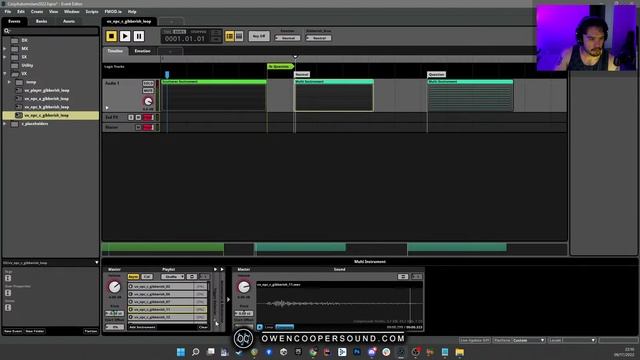
Task: Expand Audio 1 track automation arrow
Action: point(107,108)
